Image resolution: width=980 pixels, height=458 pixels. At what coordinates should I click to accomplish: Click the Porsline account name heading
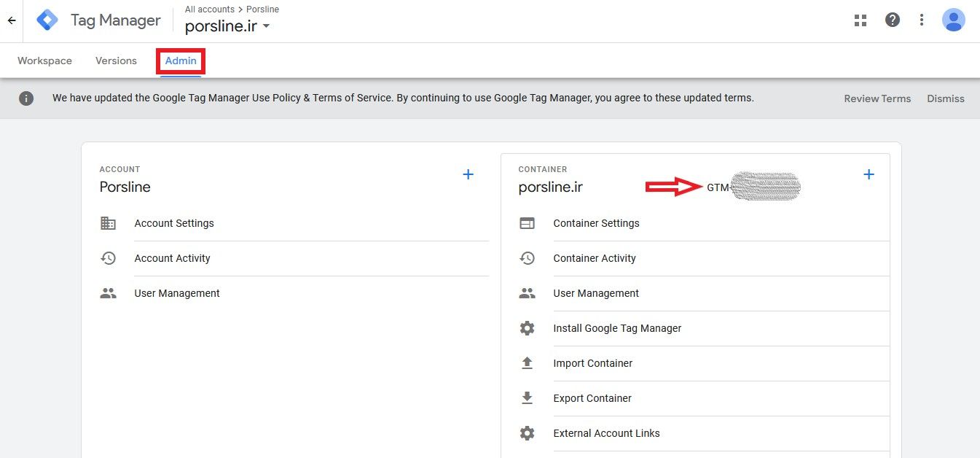coord(125,187)
